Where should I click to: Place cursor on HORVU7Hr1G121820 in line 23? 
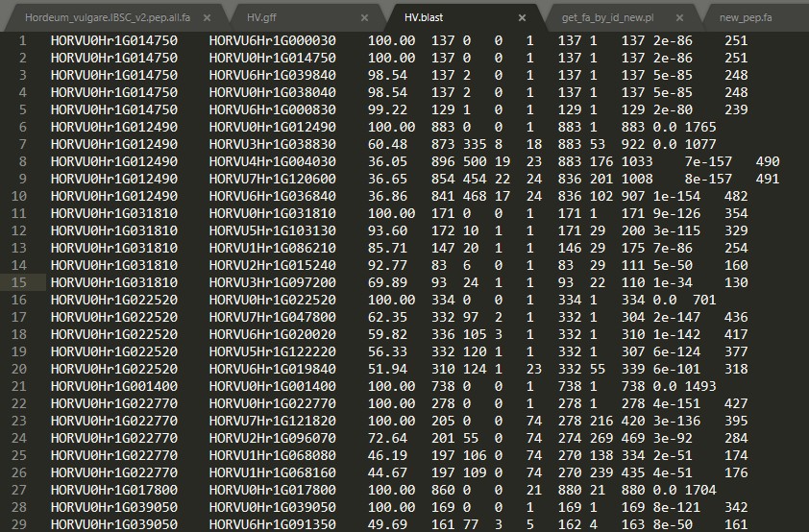(273, 421)
